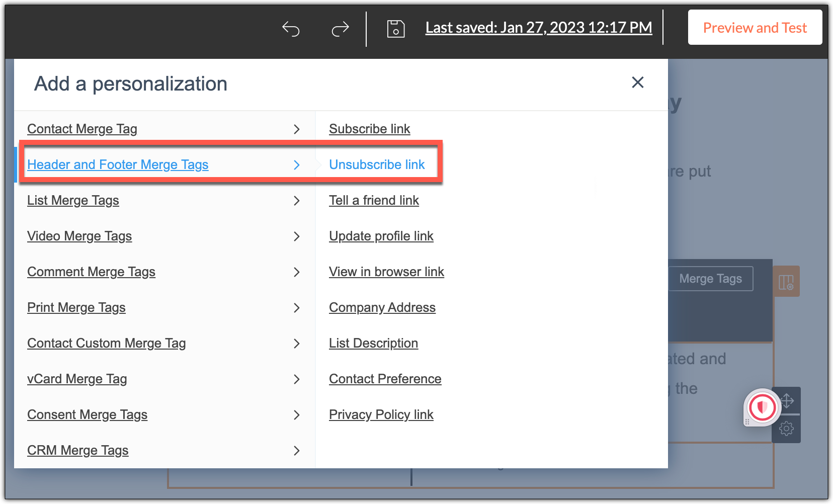The image size is (833, 504).
Task: Expand the Contact Merge Tag chevron
Action: tap(297, 129)
